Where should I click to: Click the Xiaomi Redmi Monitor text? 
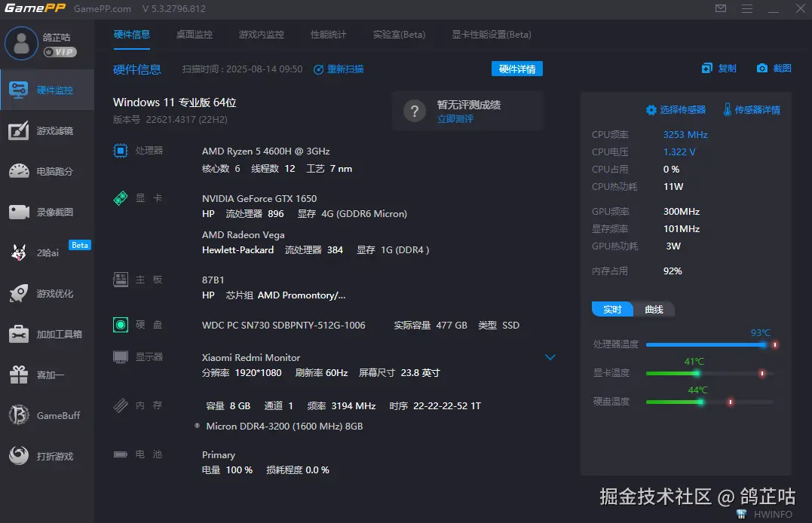click(x=251, y=358)
